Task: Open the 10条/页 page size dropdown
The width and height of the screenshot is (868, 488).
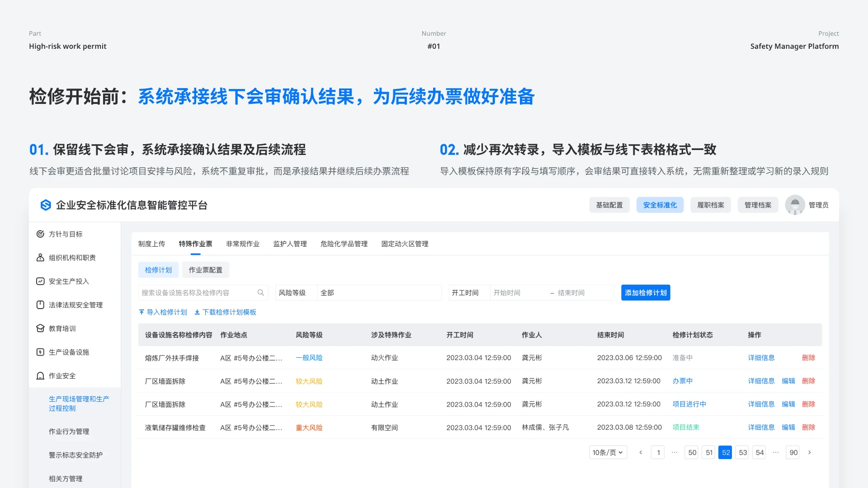Action: click(x=608, y=452)
